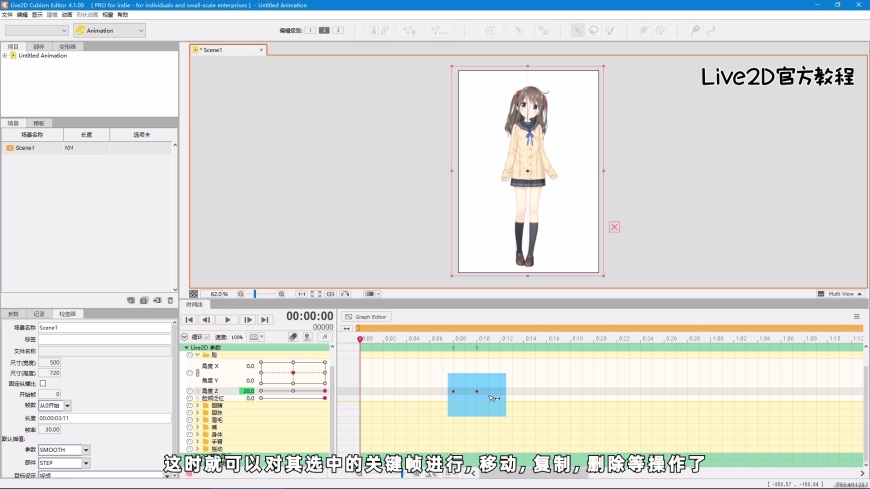870x489 pixels.
Task: Click the transparency grid icon below canvas
Action: click(193, 294)
